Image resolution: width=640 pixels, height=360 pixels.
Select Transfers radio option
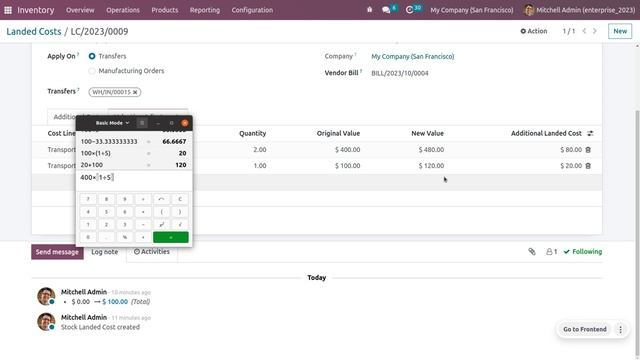tap(92, 56)
